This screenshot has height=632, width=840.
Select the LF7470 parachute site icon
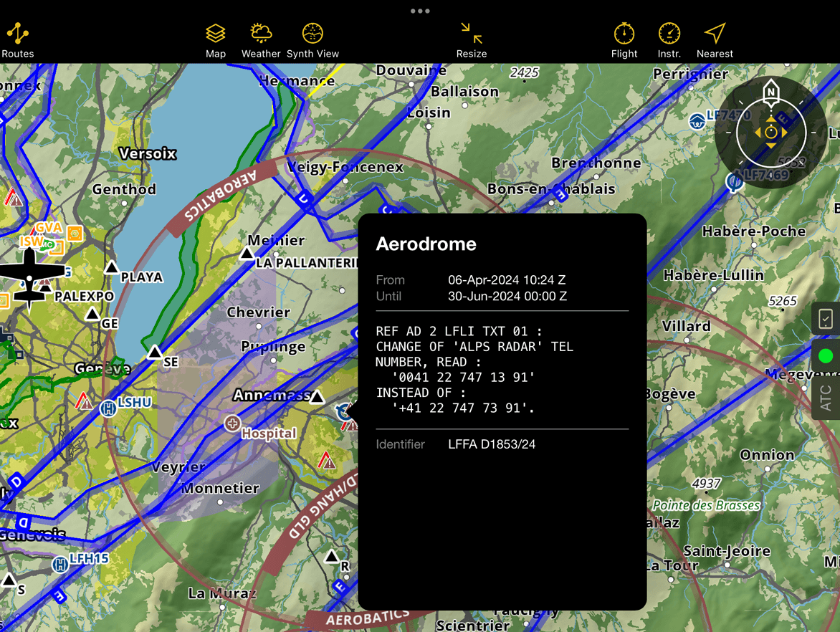[x=697, y=122]
